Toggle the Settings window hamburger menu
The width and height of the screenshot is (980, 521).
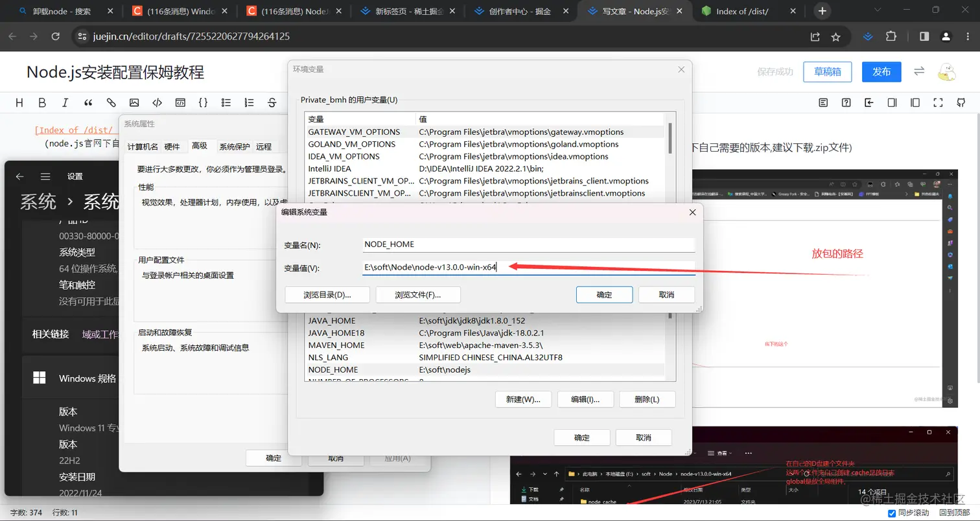click(x=45, y=176)
